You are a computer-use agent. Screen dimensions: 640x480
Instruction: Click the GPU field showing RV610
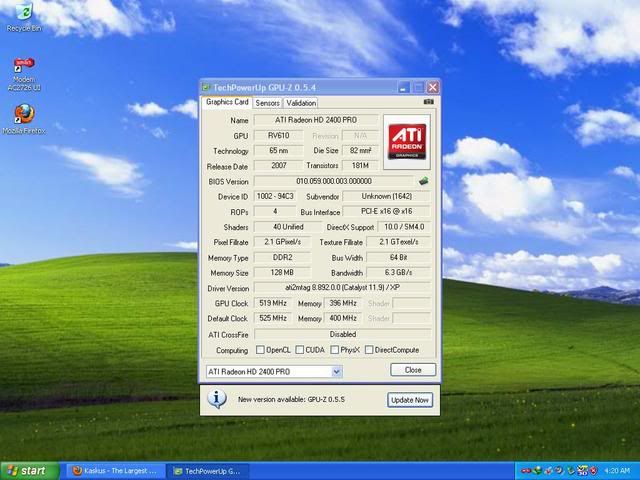click(x=278, y=136)
